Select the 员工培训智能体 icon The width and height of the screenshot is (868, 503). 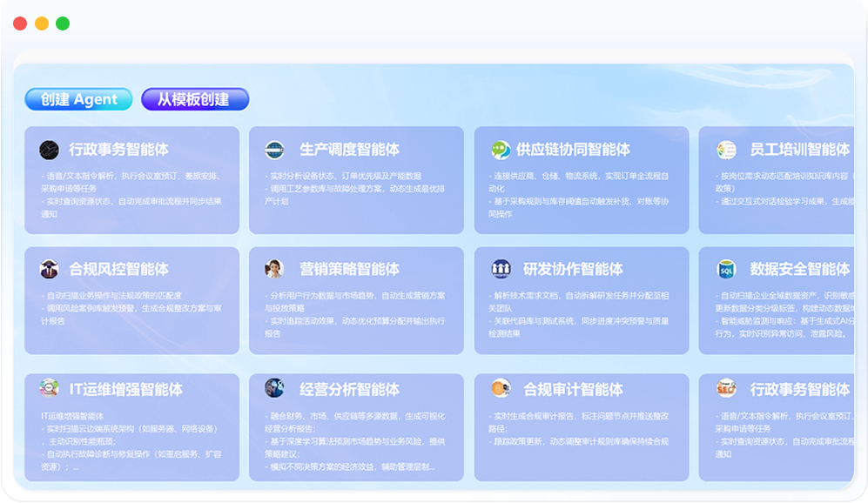point(726,150)
